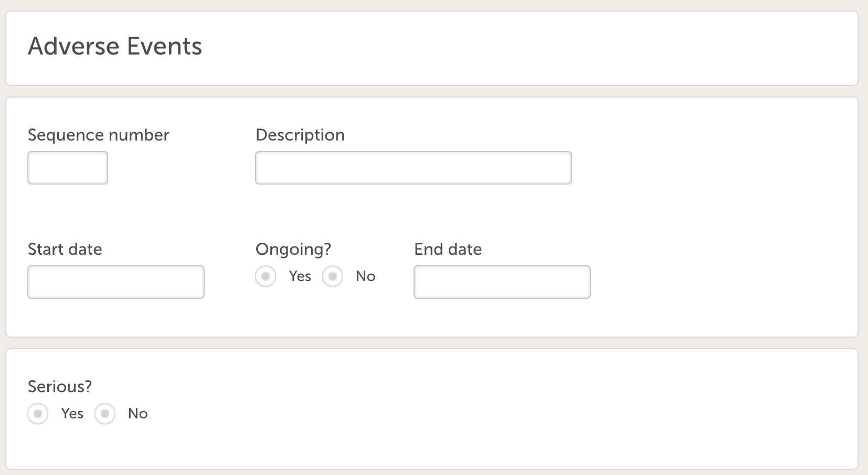
Task: Choose the No radio button for Ongoing
Action: (x=333, y=276)
